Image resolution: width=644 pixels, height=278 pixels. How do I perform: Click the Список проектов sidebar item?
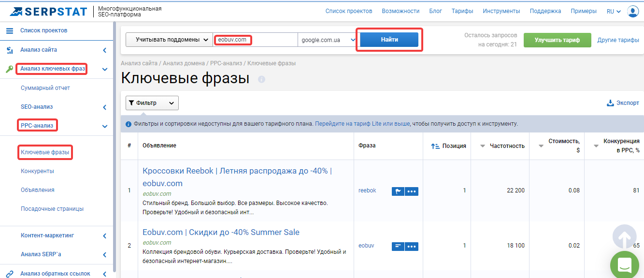pyautogui.click(x=43, y=31)
